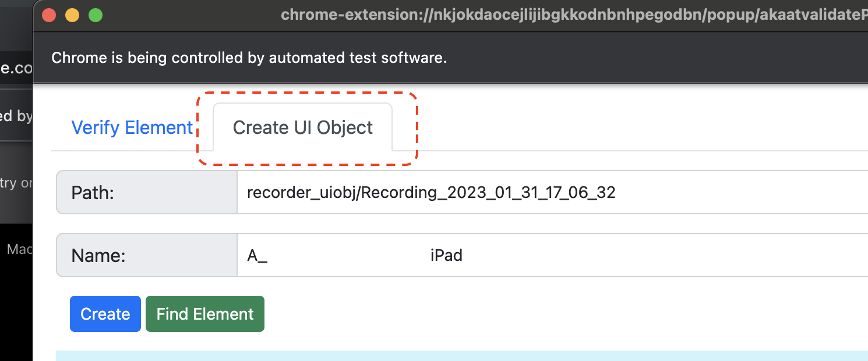
Task: Click the Name: field label
Action: (98, 256)
